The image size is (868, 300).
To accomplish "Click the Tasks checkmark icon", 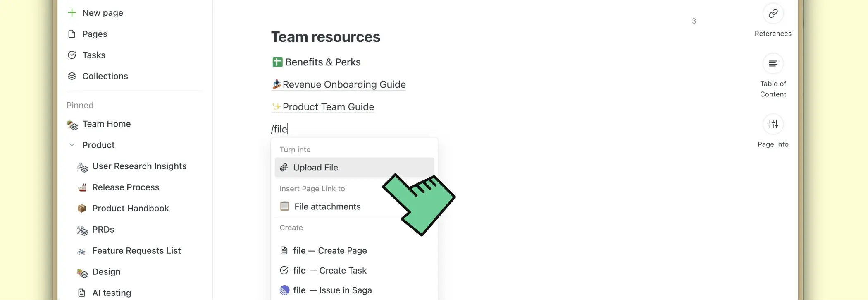I will (72, 55).
